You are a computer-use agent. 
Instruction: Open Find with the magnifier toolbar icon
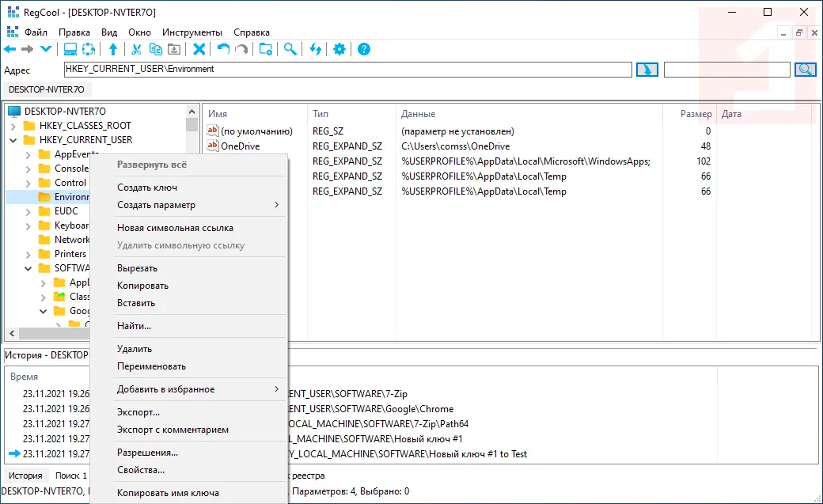tap(290, 50)
